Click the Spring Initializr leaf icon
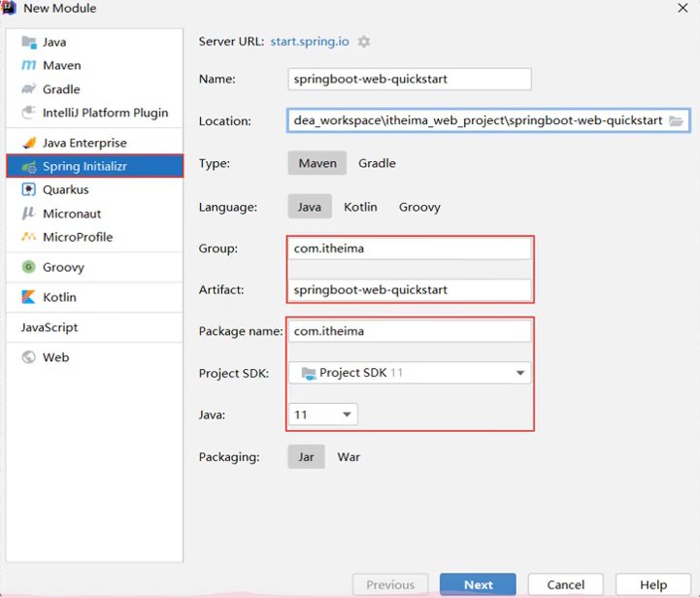Screen dimensions: 700x598 coord(29,166)
